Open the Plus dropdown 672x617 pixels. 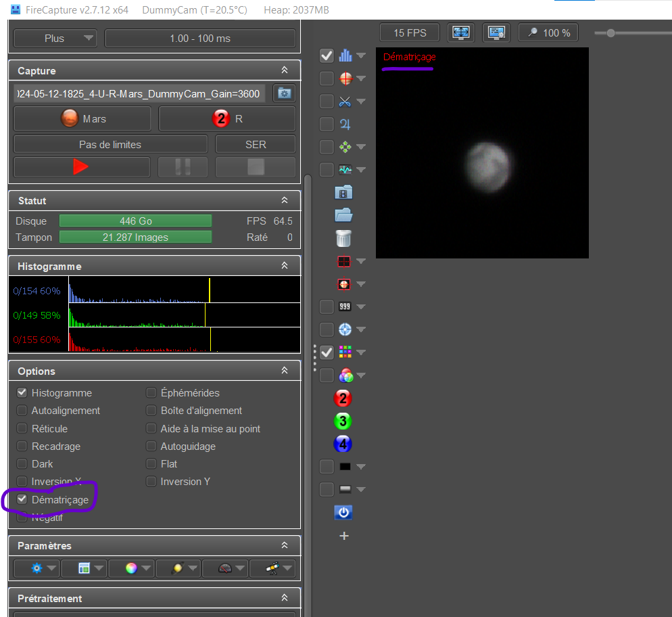[55, 38]
